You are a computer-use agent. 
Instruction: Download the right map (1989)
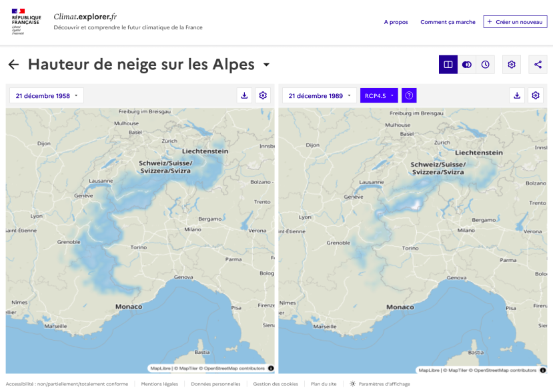[517, 95]
